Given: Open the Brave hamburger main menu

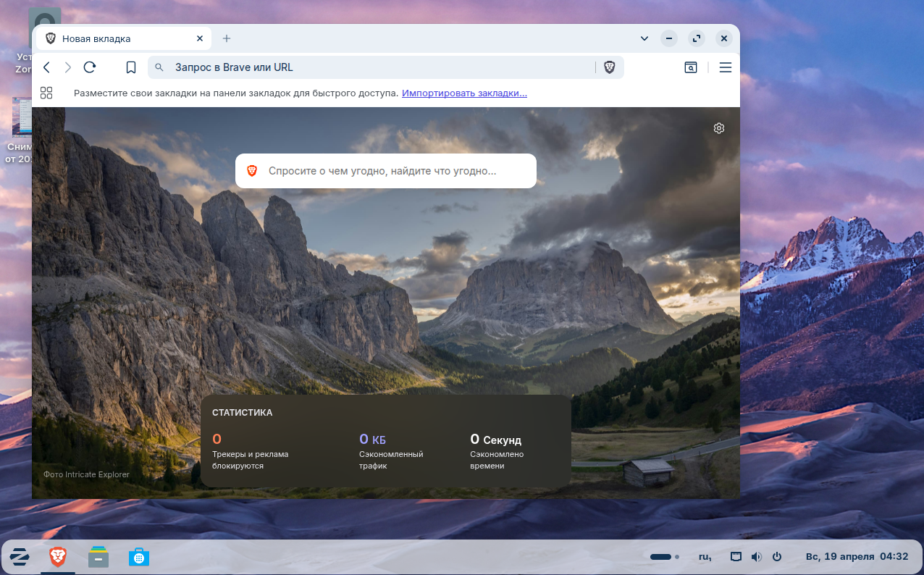Looking at the screenshot, I should pos(725,67).
